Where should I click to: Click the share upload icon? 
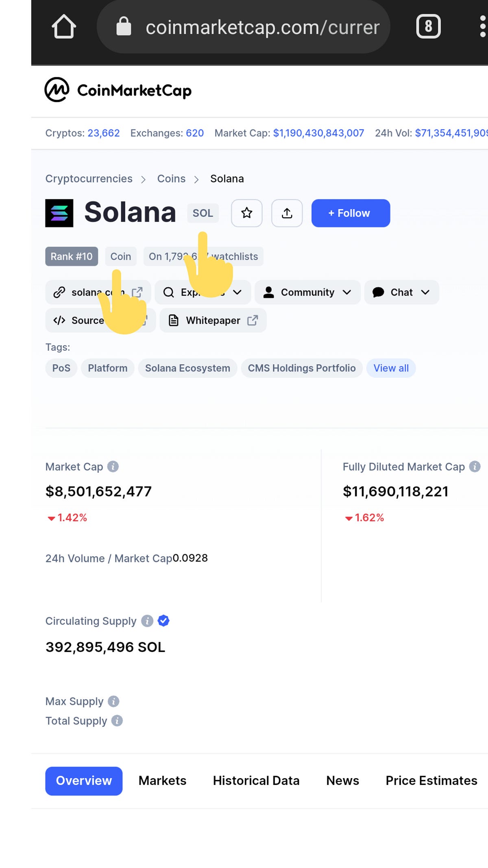tap(287, 213)
